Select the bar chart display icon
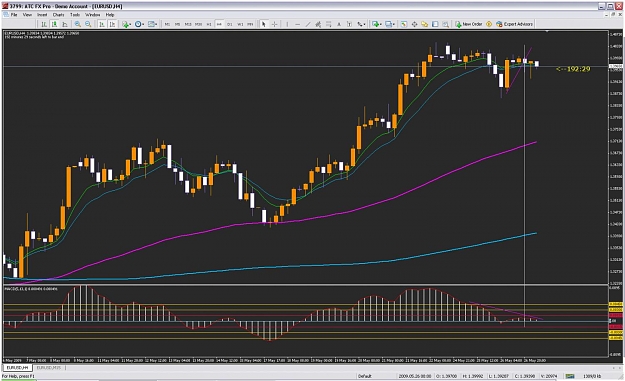 tap(44, 24)
